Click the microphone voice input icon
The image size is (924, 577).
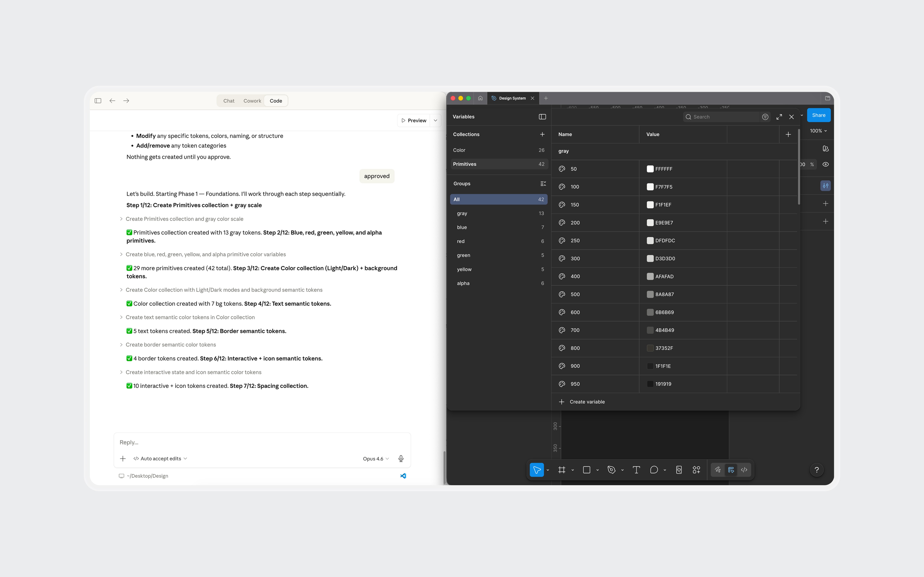click(401, 458)
